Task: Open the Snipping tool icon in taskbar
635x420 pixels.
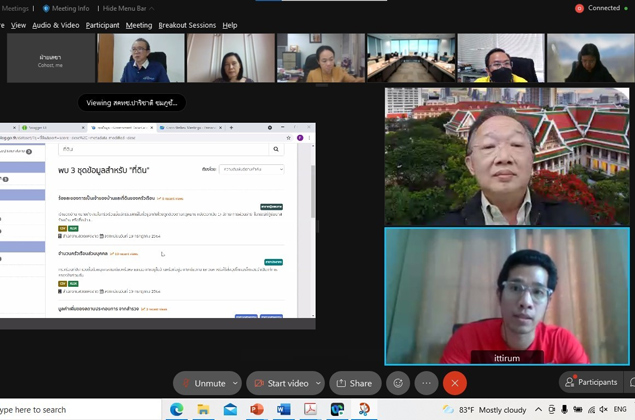Action: point(364,409)
